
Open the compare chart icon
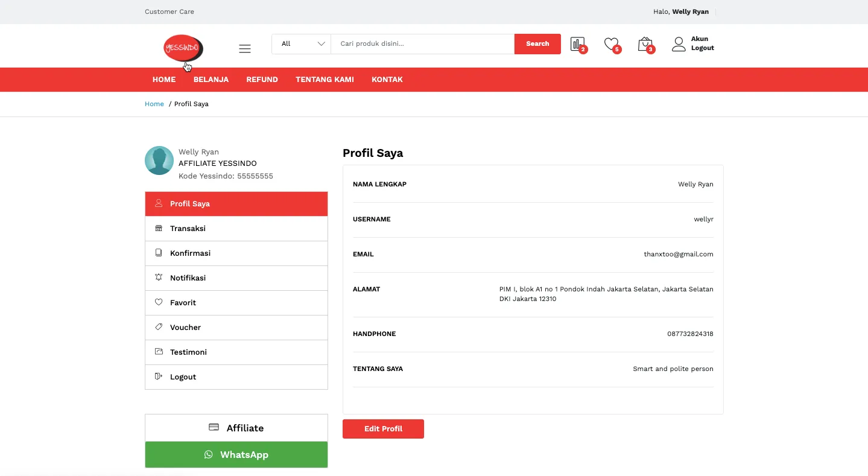578,44
